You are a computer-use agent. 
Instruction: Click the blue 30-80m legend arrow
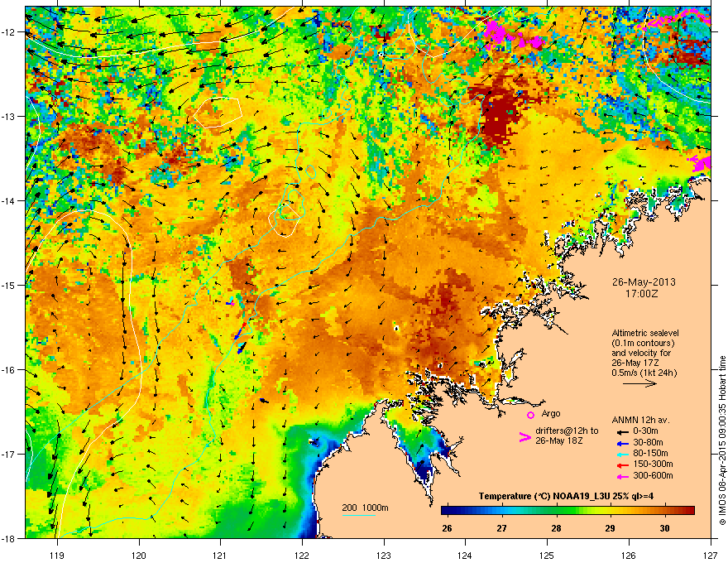click(623, 443)
